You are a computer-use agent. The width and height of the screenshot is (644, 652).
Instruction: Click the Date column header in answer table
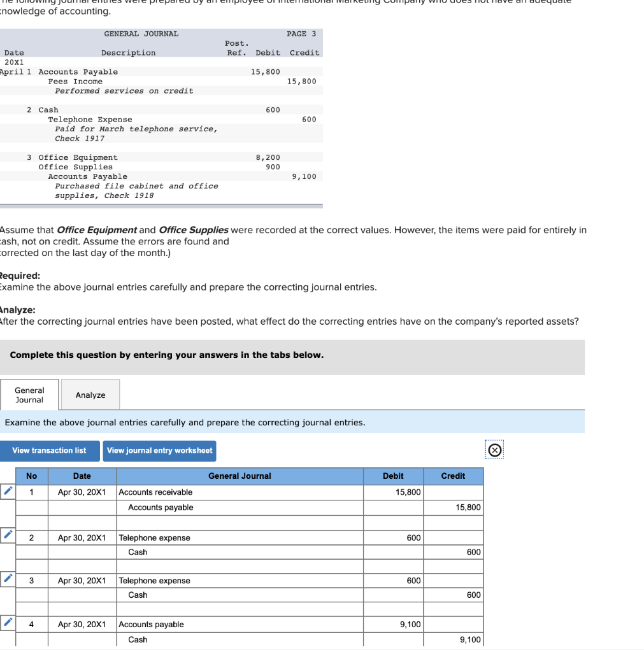pyautogui.click(x=82, y=476)
